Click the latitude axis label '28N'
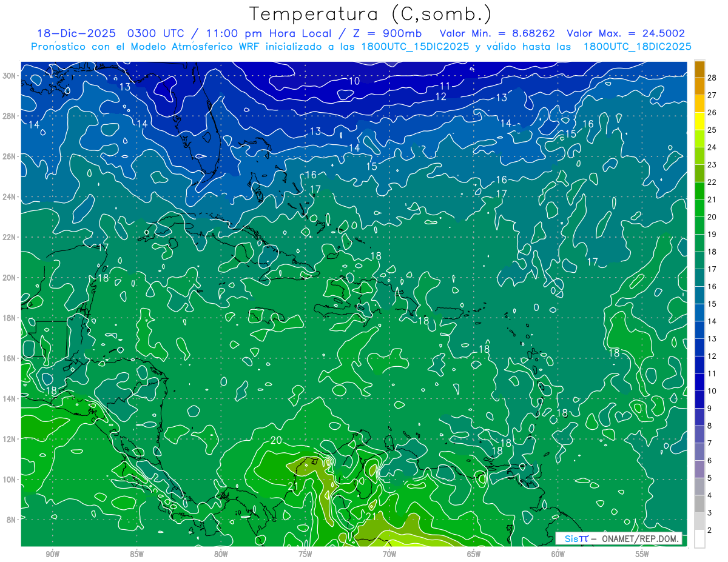This screenshot has width=728, height=562. [x=9, y=116]
